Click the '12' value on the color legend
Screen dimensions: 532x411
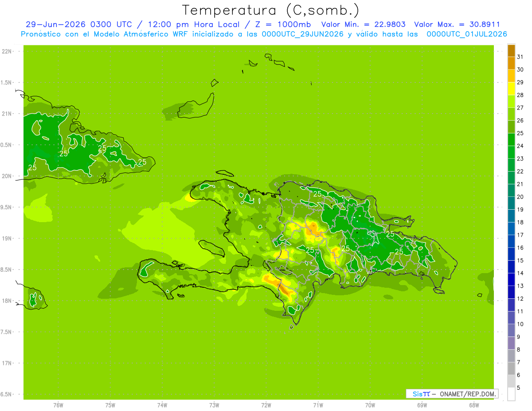pyautogui.click(x=520, y=298)
